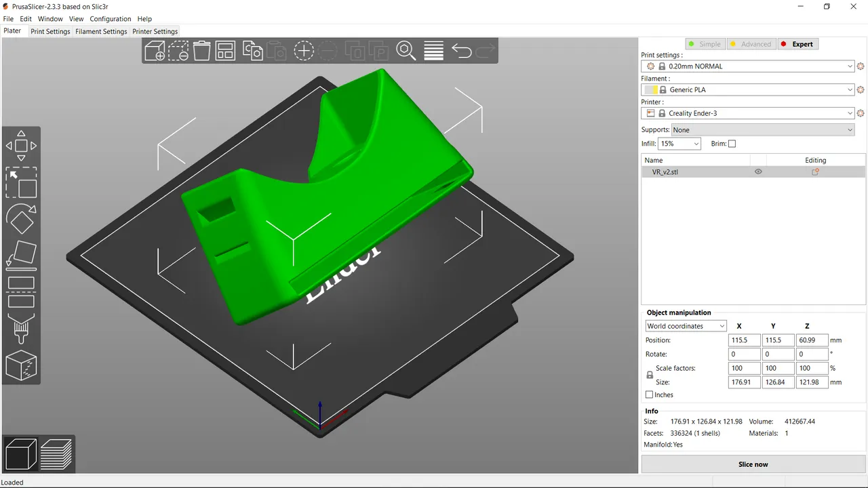This screenshot has height=488, width=868.
Task: Open the File menu
Action: (8, 19)
